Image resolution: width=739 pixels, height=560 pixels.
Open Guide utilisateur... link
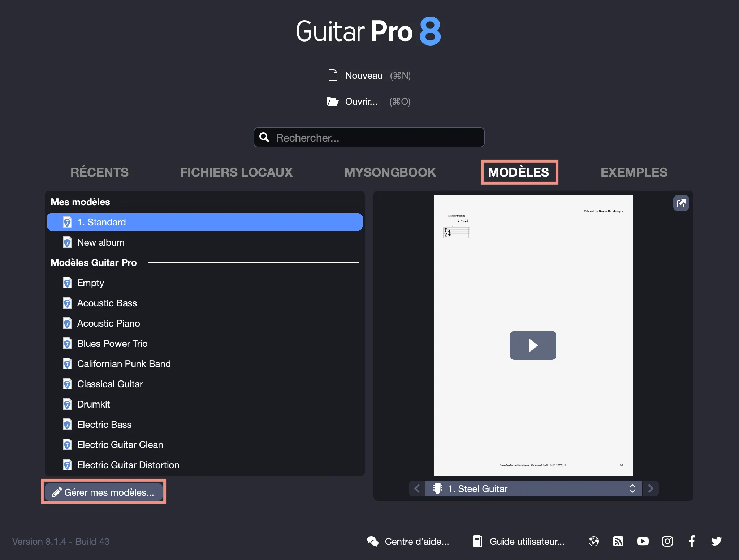pyautogui.click(x=519, y=541)
